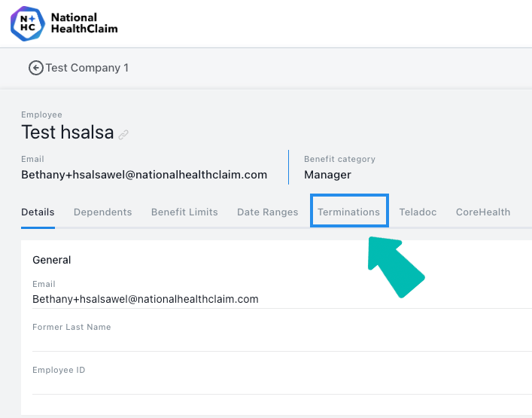Open the Benefit Limits tab
The image size is (532, 418).
[184, 212]
